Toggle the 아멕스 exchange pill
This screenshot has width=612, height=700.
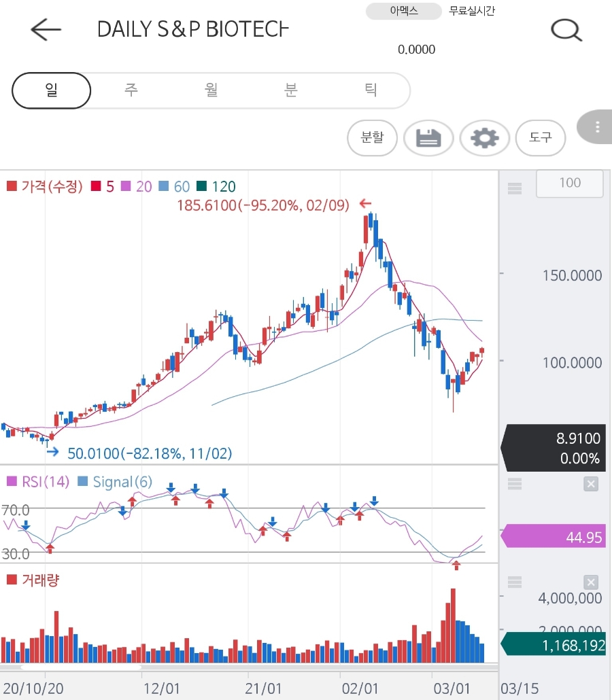[x=404, y=11]
